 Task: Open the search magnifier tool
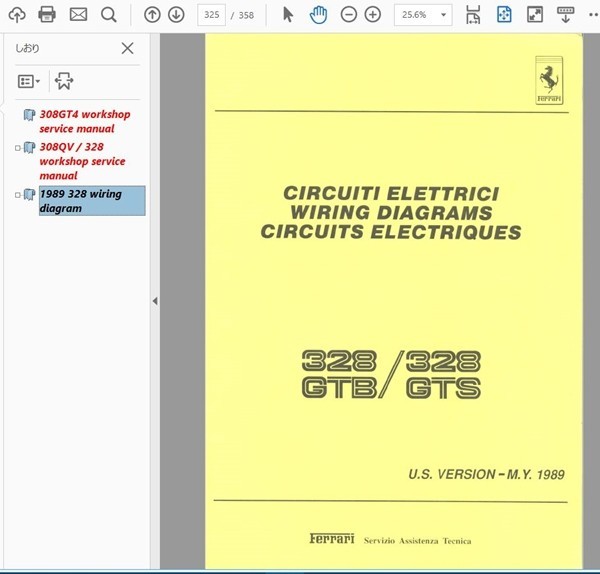108,15
